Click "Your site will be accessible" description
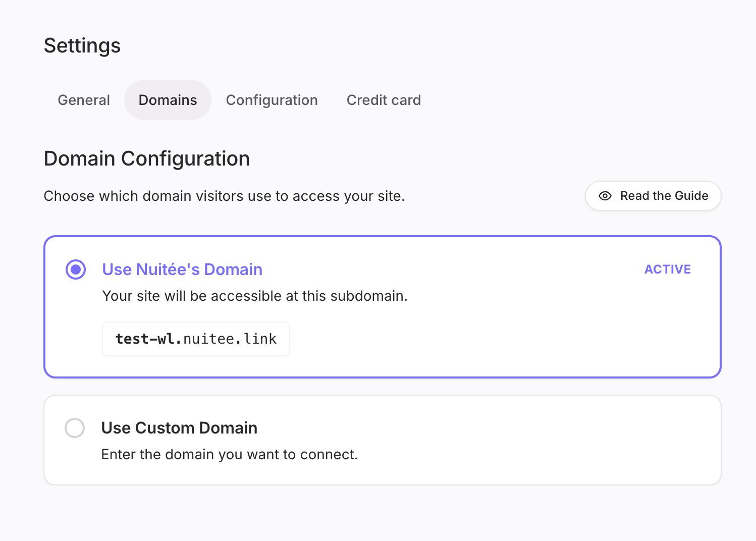The image size is (756, 541). point(254,296)
